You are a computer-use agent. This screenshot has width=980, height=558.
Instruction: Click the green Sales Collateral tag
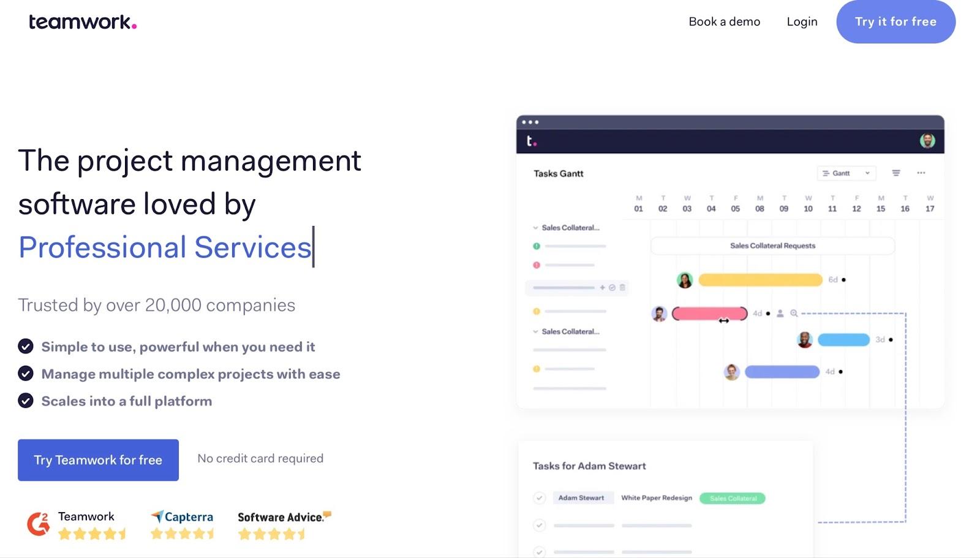733,498
